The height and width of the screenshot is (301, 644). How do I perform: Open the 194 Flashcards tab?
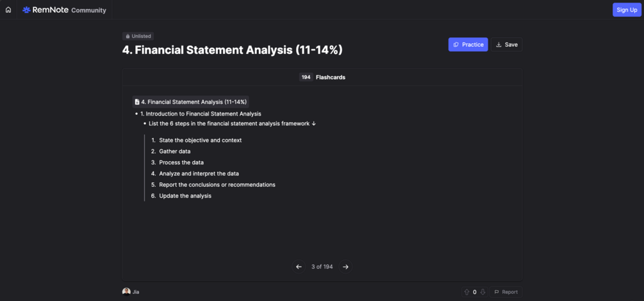coord(322,77)
